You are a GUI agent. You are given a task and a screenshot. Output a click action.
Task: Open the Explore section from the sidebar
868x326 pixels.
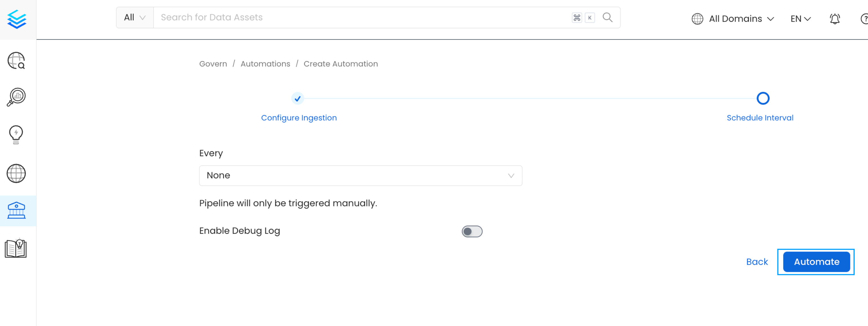tap(16, 61)
